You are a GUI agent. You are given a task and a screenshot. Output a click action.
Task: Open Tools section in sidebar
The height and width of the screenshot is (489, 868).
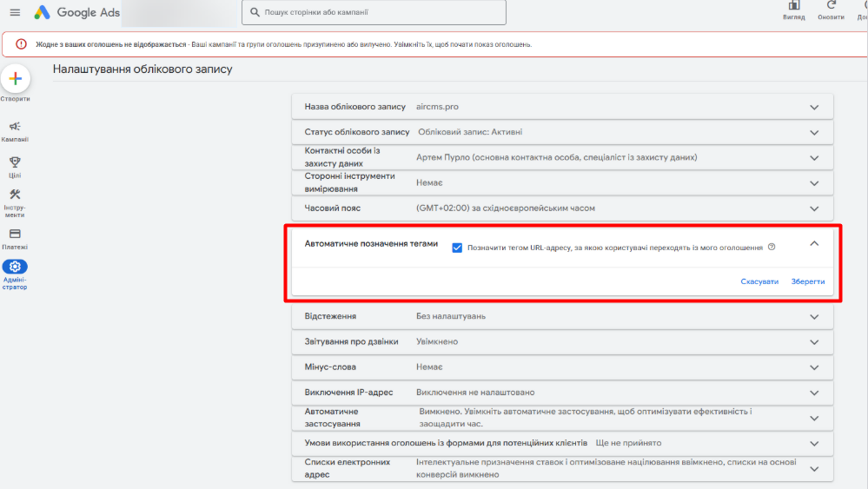pyautogui.click(x=15, y=195)
